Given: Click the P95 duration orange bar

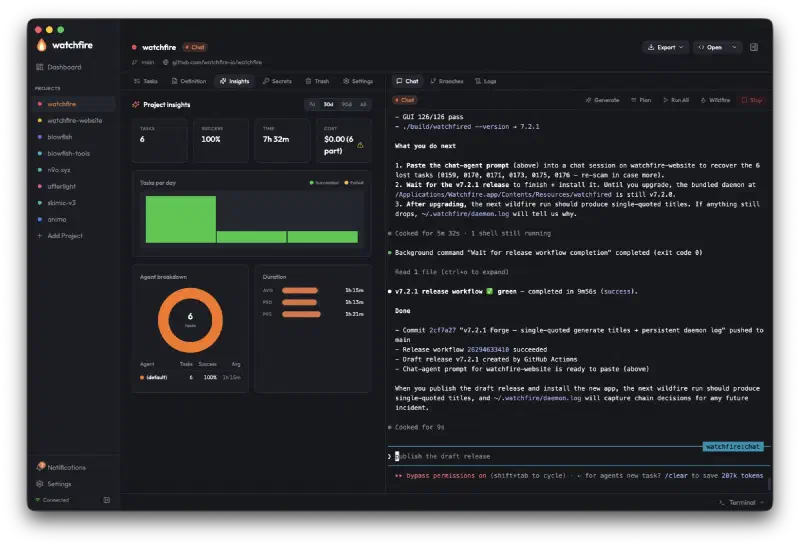Looking at the screenshot, I should point(301,314).
